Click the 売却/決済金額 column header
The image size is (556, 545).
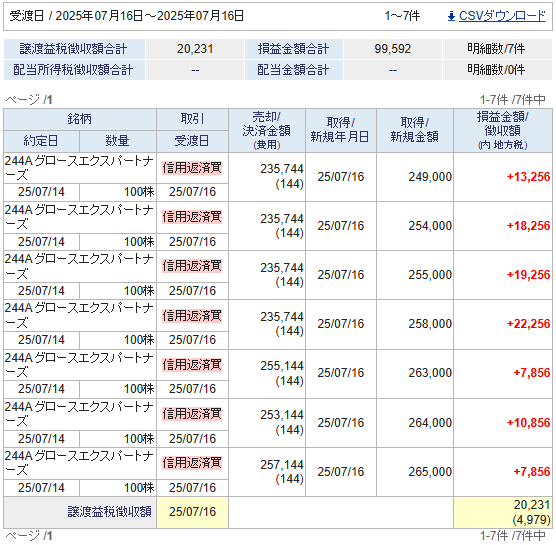pyautogui.click(x=267, y=130)
